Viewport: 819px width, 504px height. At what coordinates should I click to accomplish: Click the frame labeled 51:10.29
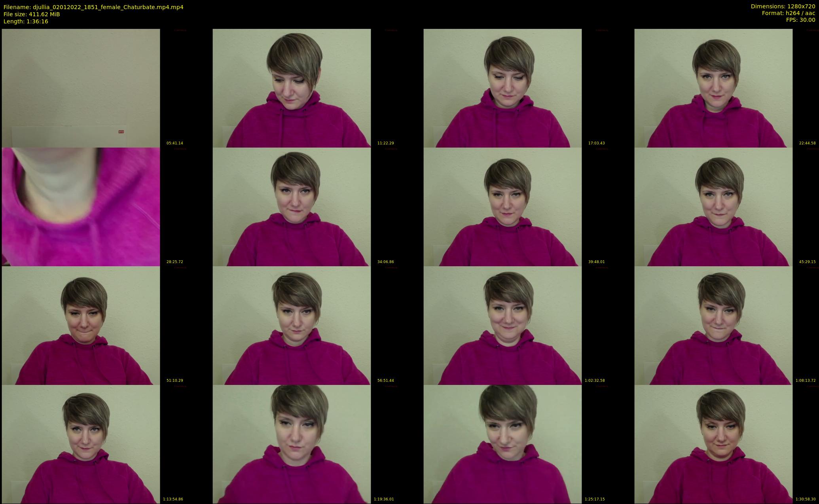point(81,325)
